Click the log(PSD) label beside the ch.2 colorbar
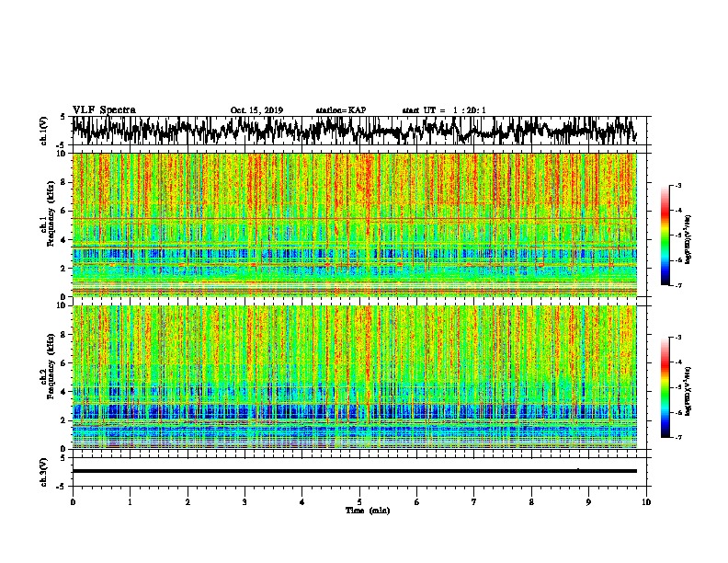Screen dimensions: 728x563 [688, 391]
